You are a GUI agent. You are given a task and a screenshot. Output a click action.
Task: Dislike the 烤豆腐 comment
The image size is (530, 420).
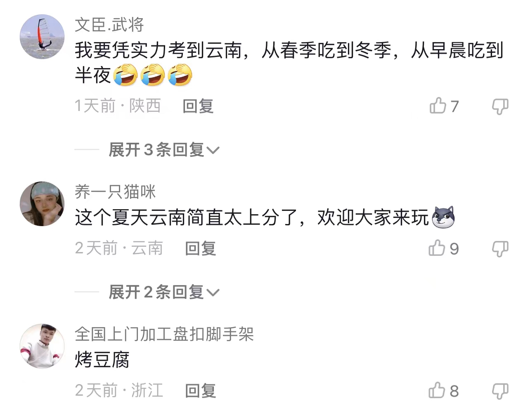pyautogui.click(x=500, y=391)
